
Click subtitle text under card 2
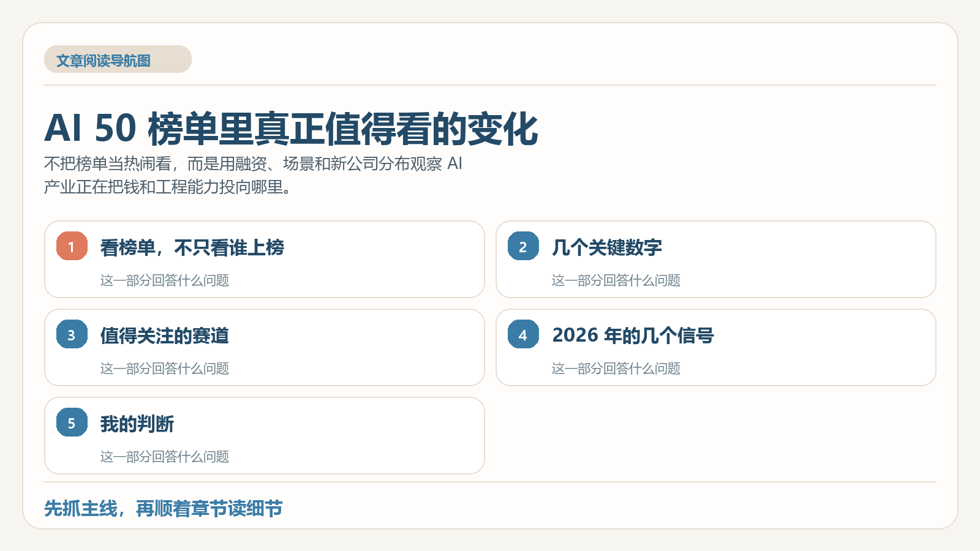(616, 280)
